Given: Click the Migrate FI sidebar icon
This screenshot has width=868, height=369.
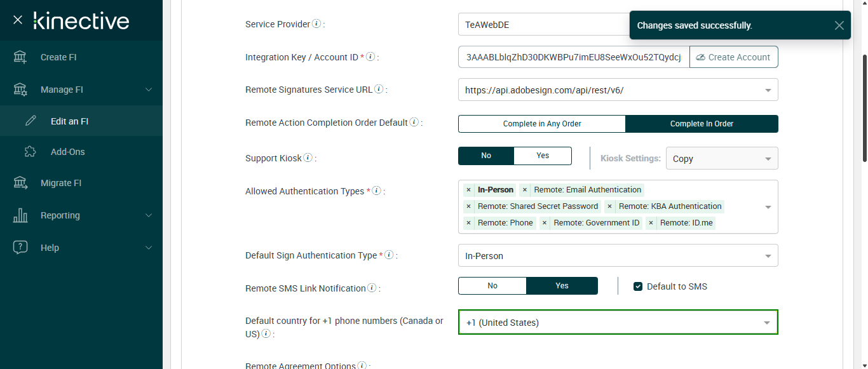Looking at the screenshot, I should click(x=20, y=183).
